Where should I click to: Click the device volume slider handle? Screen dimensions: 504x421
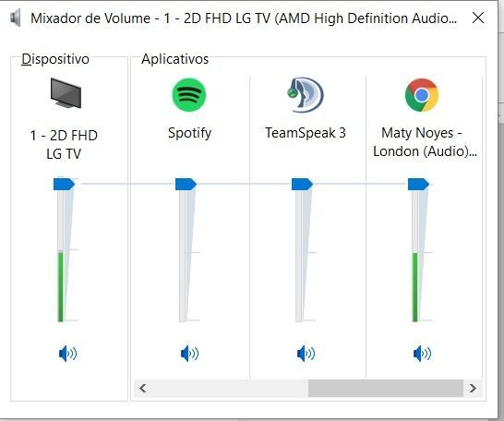(64, 184)
